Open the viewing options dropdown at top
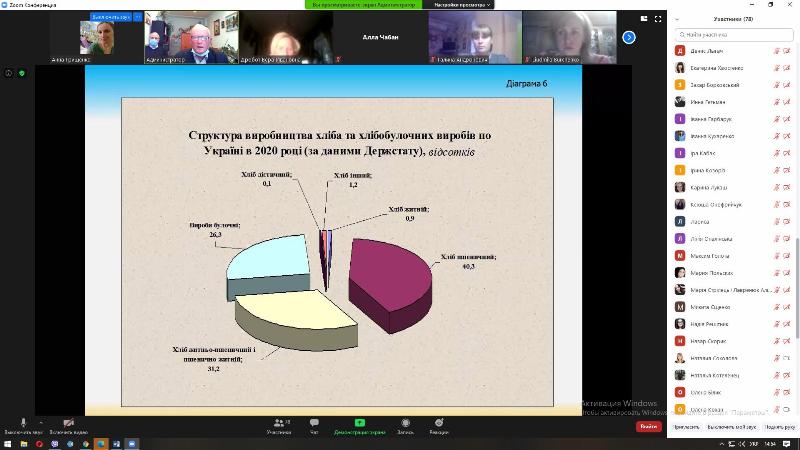 462,5
